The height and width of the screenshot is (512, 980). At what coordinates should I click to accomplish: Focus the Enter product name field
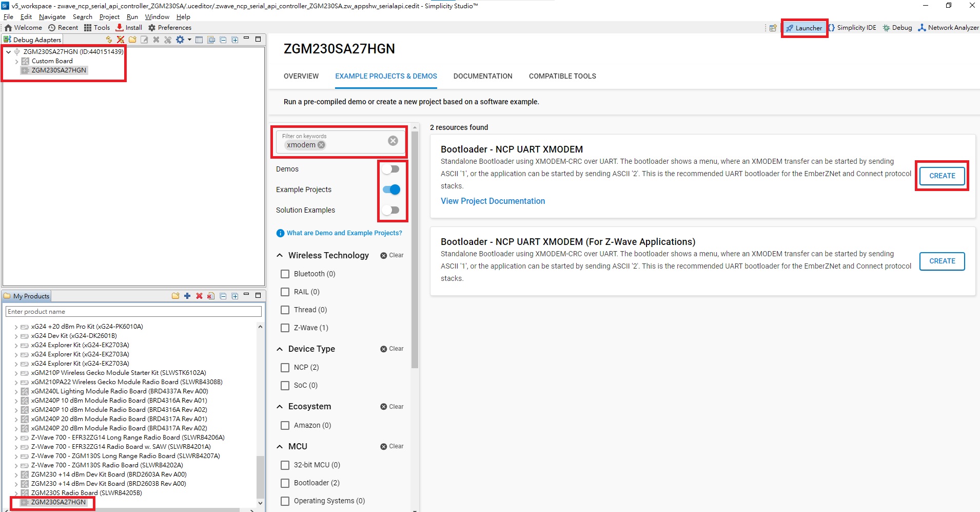coord(133,312)
